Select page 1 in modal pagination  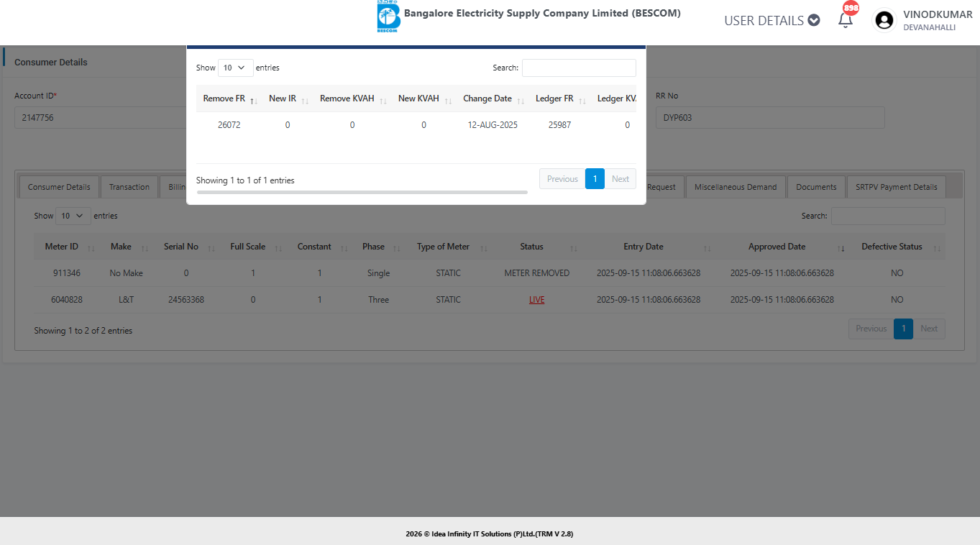595,179
